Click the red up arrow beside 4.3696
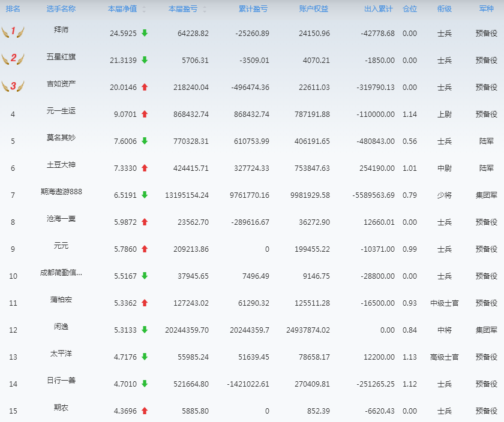This screenshot has height=422, width=504. click(x=145, y=411)
